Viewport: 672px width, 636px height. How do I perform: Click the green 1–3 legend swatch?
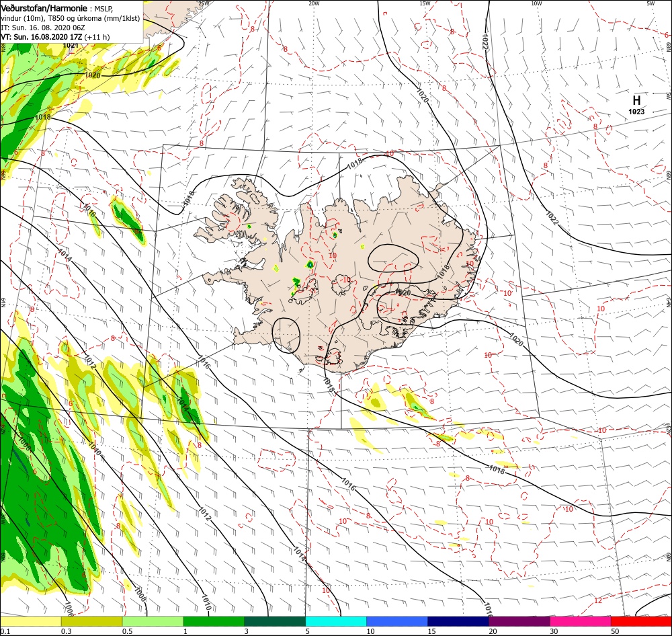214,621
